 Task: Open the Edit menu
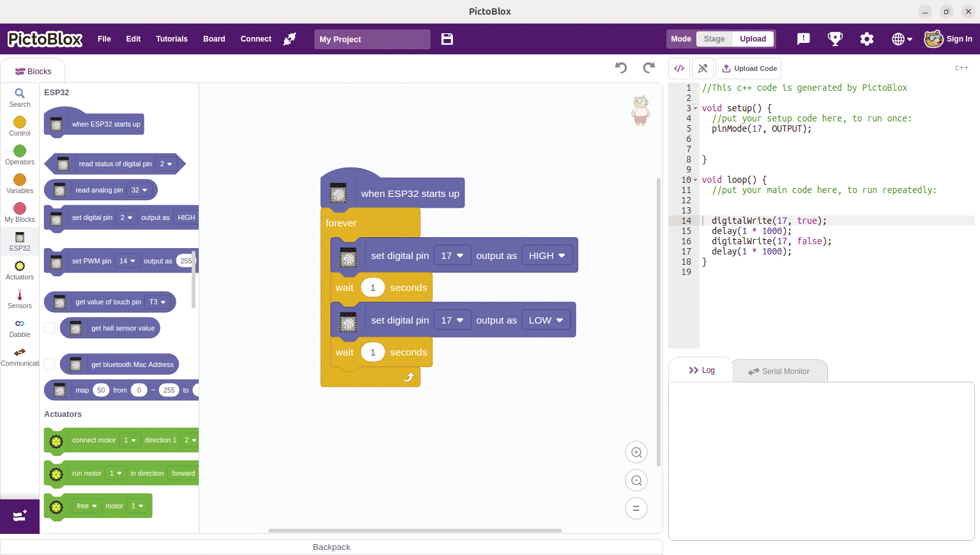134,39
